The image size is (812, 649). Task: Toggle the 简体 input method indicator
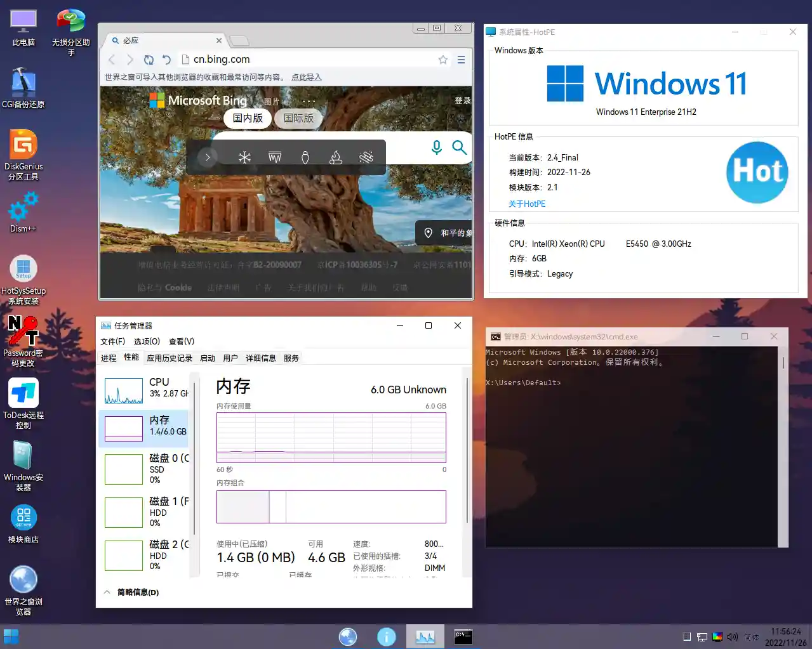click(x=752, y=636)
